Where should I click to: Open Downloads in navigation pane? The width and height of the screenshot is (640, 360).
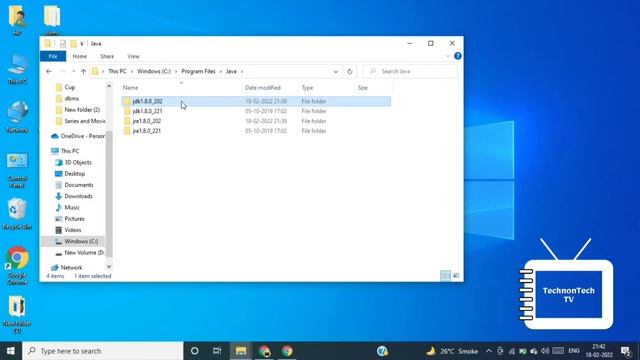(78, 196)
